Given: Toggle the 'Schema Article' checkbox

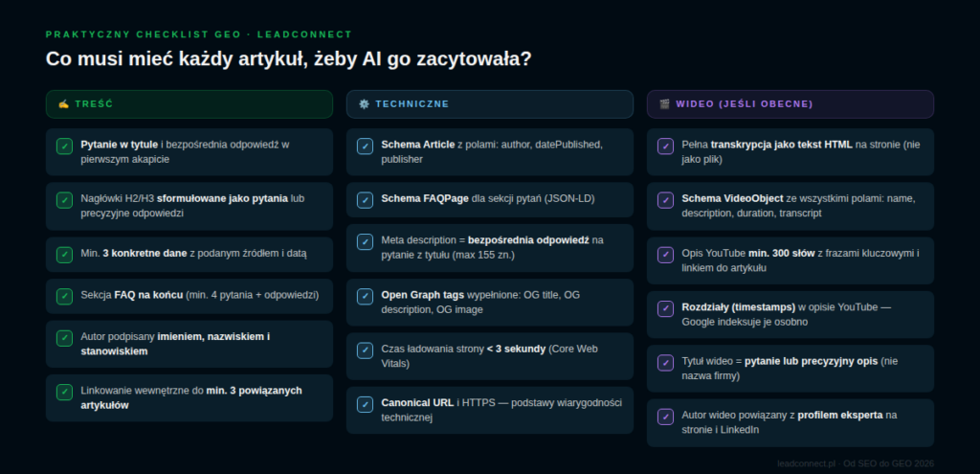Looking at the screenshot, I should (x=365, y=146).
